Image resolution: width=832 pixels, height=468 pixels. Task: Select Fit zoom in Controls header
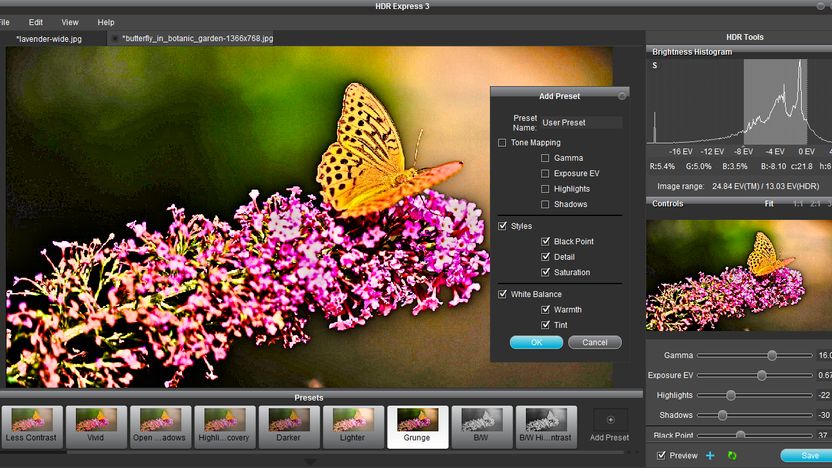point(769,204)
